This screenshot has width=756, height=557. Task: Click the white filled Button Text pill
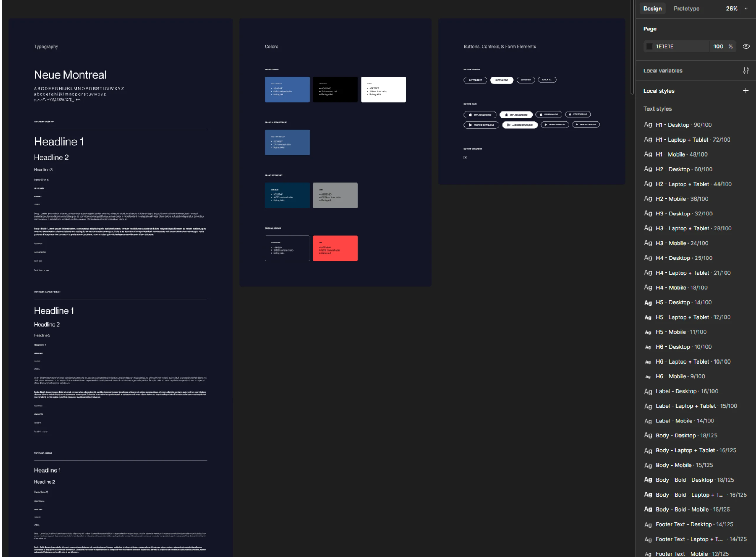pyautogui.click(x=501, y=80)
